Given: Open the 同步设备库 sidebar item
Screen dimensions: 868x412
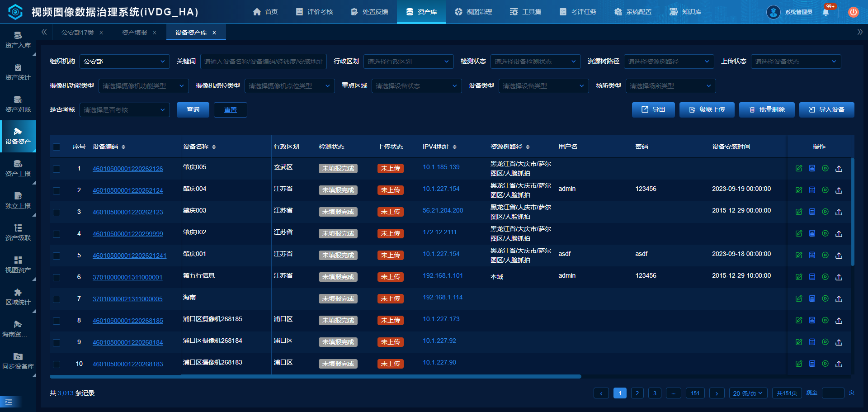Looking at the screenshot, I should point(18,361).
